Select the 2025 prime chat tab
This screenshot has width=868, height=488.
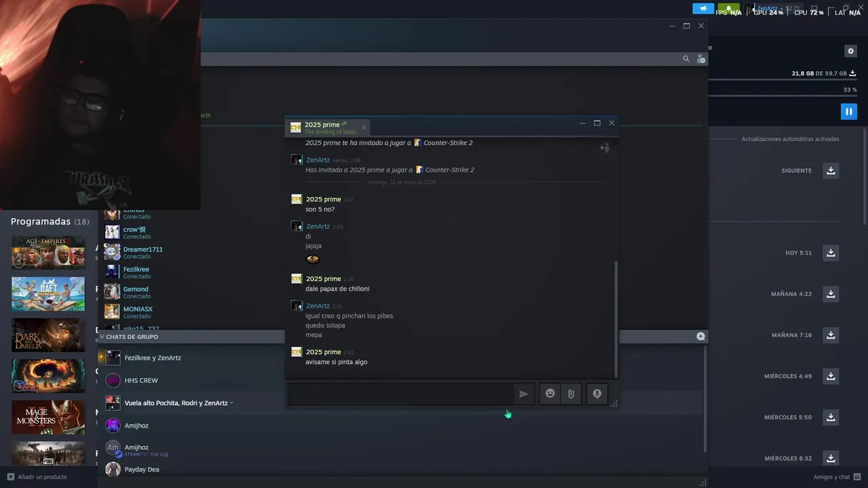pyautogui.click(x=329, y=127)
